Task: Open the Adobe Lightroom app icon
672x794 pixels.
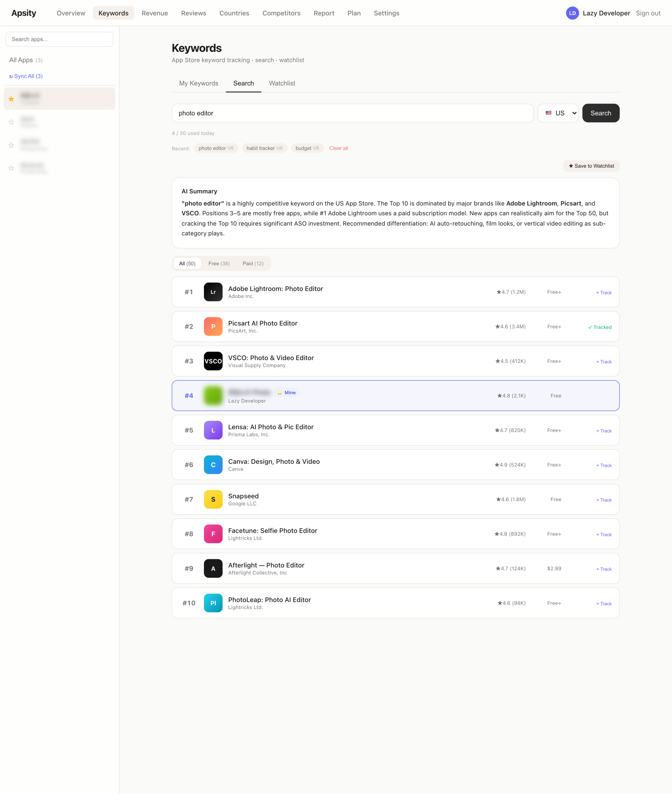Action: point(213,292)
